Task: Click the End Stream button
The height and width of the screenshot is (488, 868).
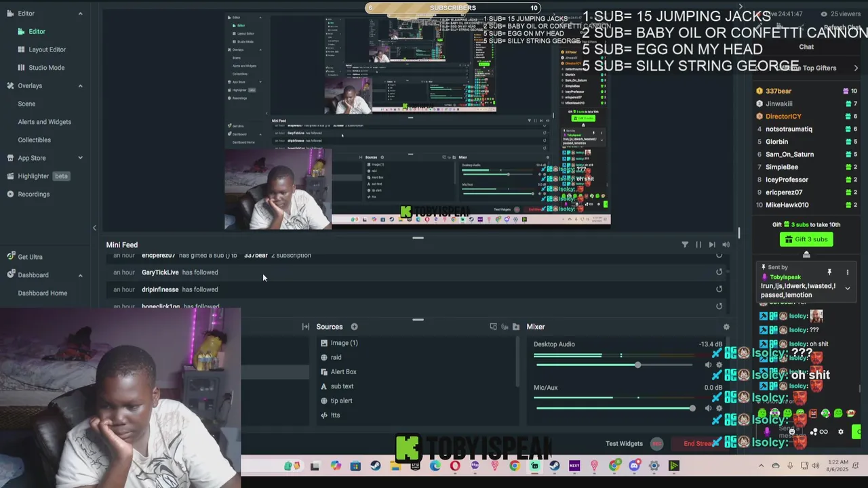Action: point(699,444)
